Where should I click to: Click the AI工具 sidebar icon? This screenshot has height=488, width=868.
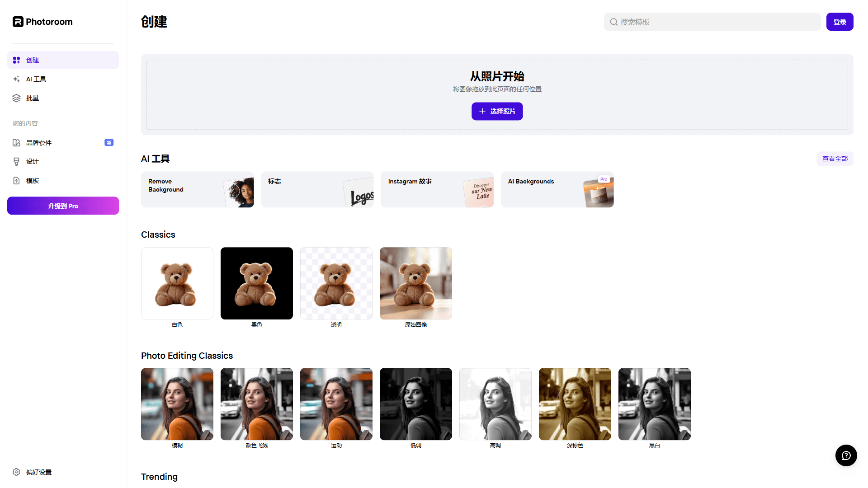(x=16, y=79)
